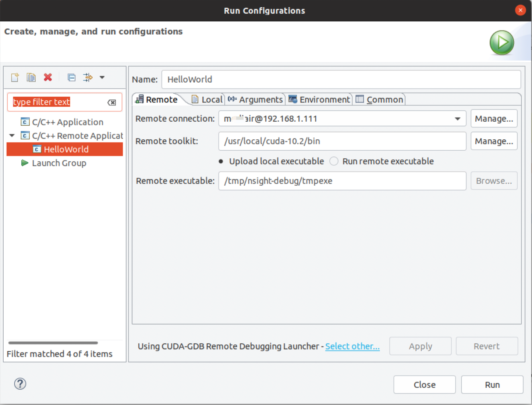Clear the filter text field
Image resolution: width=532 pixels, height=405 pixels.
[112, 103]
